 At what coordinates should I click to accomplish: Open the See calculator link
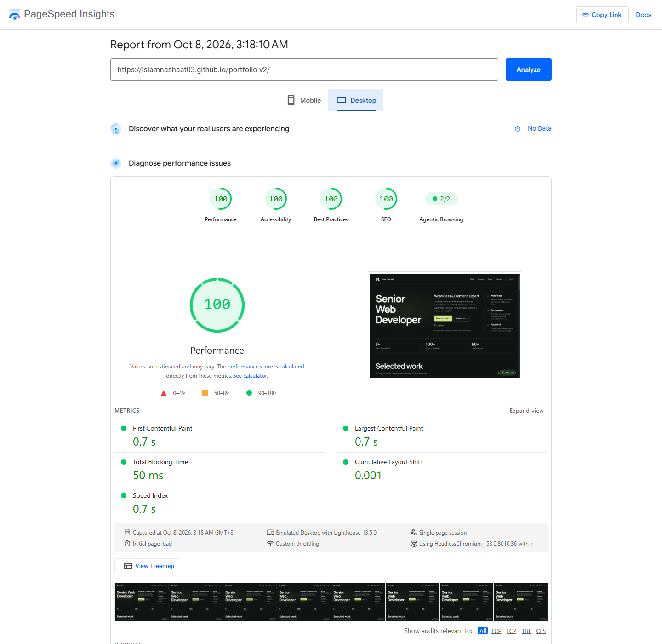tap(250, 376)
